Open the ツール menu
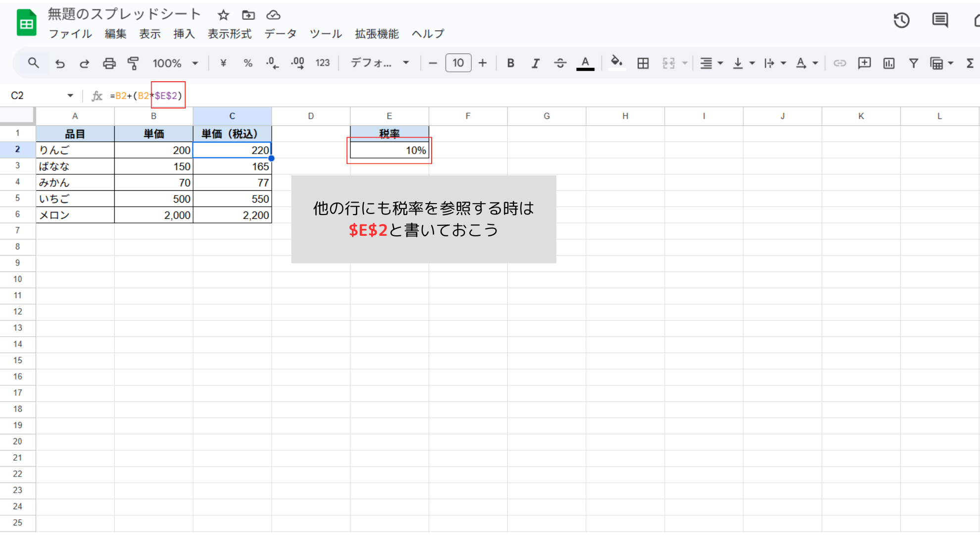980x535 pixels. [326, 34]
